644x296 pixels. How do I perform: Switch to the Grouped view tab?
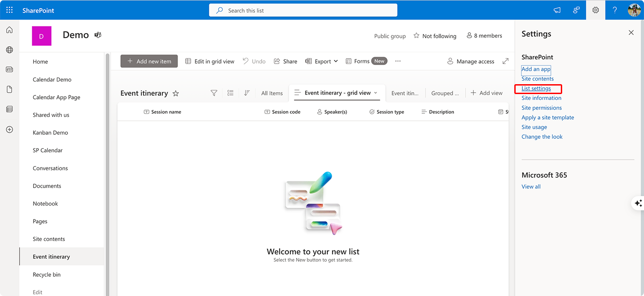[445, 93]
